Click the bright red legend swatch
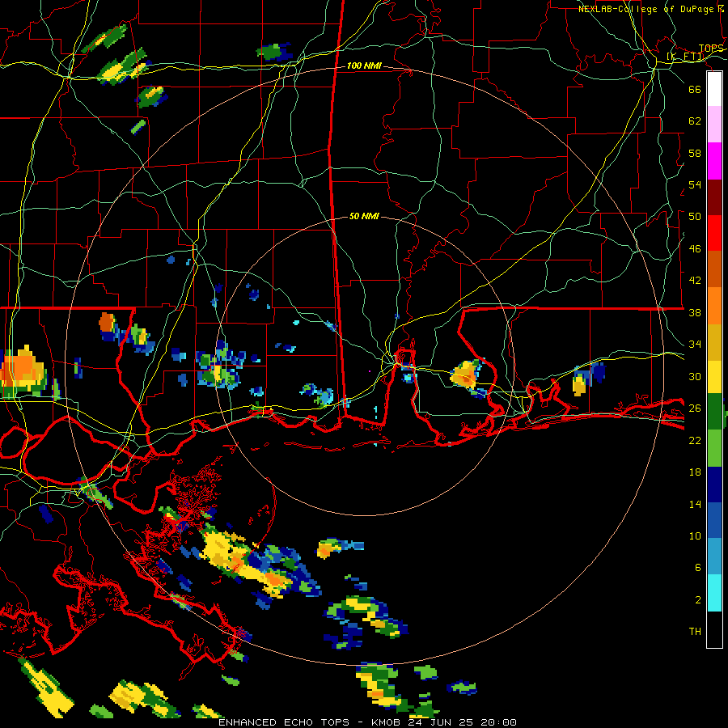 click(x=714, y=233)
